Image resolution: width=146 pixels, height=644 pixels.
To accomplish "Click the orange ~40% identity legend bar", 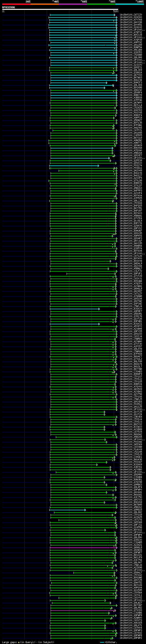I will pos(45,4).
